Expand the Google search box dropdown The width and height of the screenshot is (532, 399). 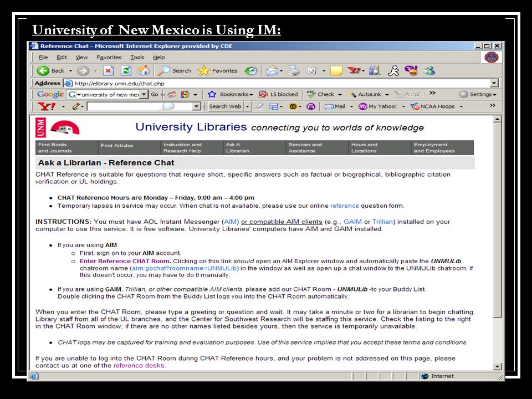pos(144,94)
